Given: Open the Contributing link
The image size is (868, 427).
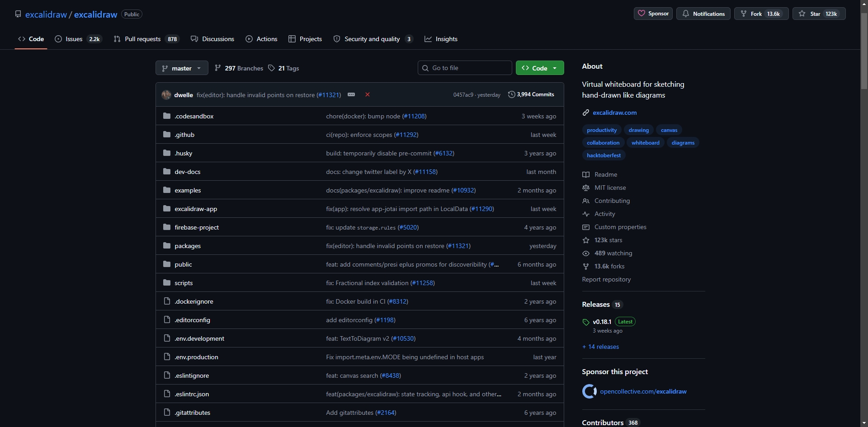Looking at the screenshot, I should pos(606,201).
